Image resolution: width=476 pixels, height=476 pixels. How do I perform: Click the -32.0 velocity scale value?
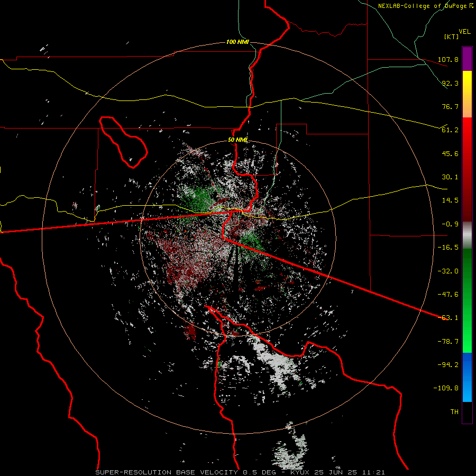click(448, 271)
